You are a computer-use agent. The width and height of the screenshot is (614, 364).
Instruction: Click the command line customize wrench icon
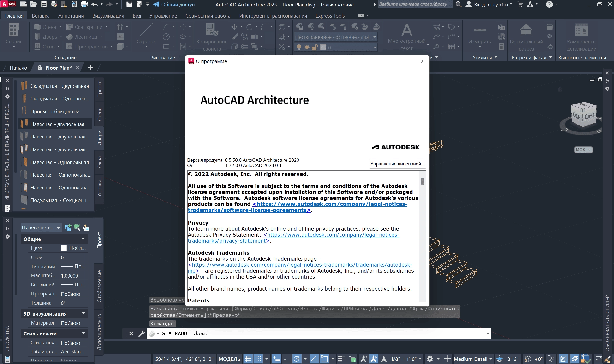pos(142,334)
